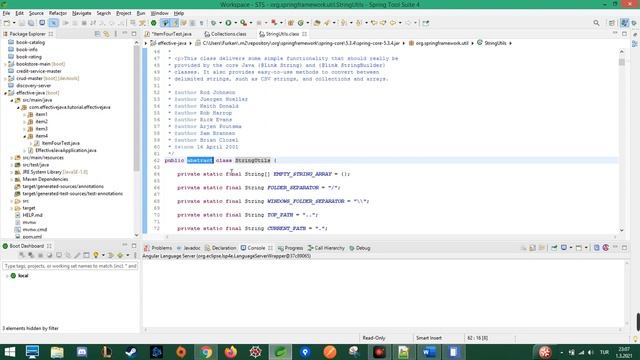Click Collapse All in Package Explorer

coord(97,34)
